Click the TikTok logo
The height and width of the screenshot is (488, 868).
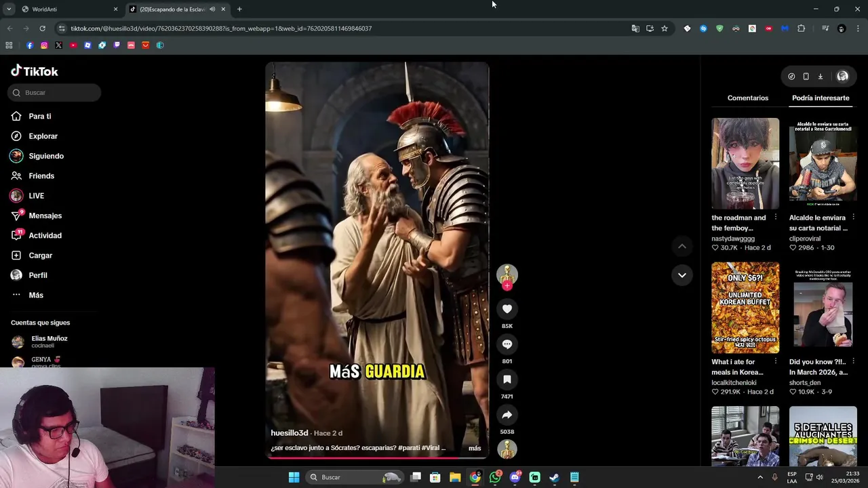[35, 71]
